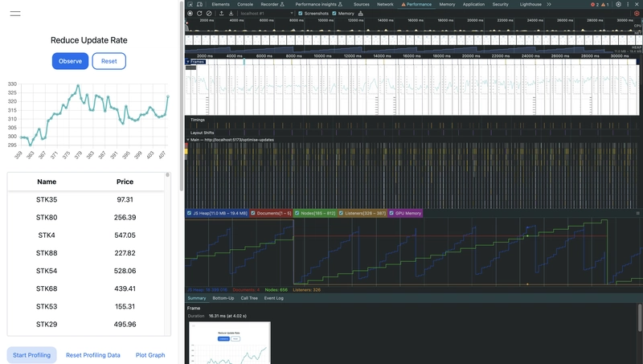This screenshot has width=643, height=364.
Task: Click the frame screenshot thumbnail in Summary
Action: point(229,343)
